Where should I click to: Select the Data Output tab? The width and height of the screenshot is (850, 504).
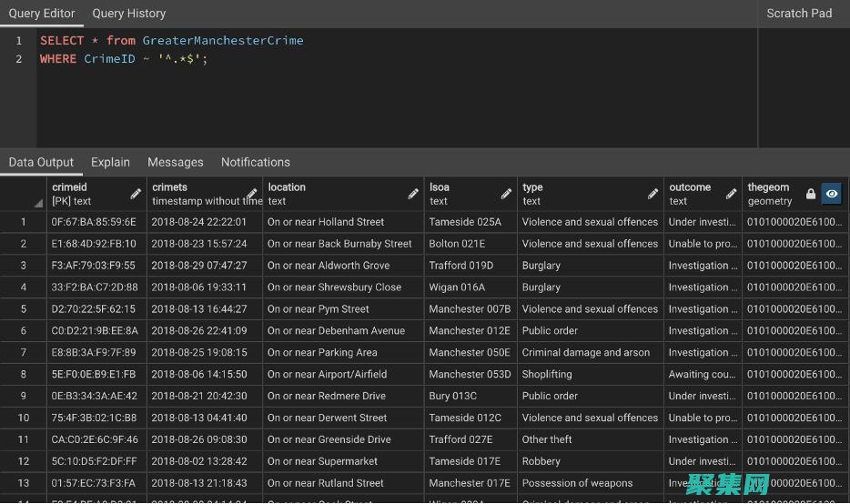(41, 162)
